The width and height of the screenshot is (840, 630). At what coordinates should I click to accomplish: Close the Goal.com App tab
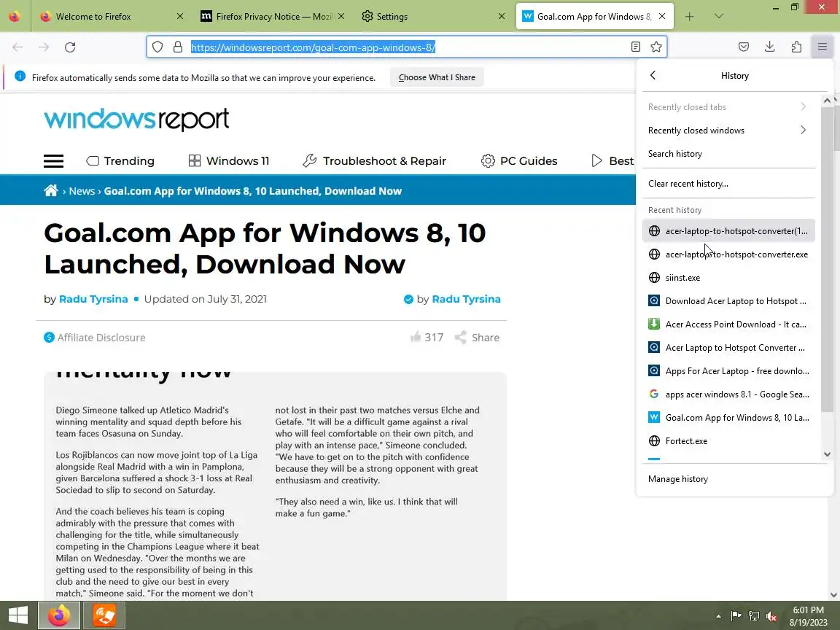coord(662,17)
